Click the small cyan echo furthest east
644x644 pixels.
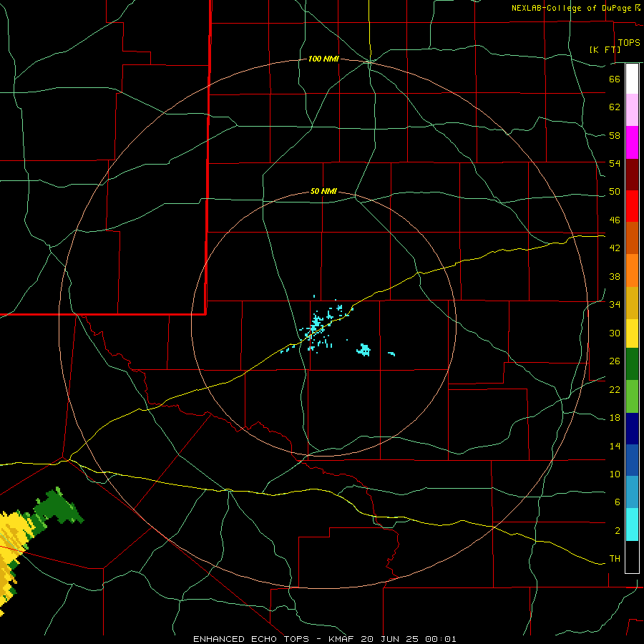pos(391,353)
